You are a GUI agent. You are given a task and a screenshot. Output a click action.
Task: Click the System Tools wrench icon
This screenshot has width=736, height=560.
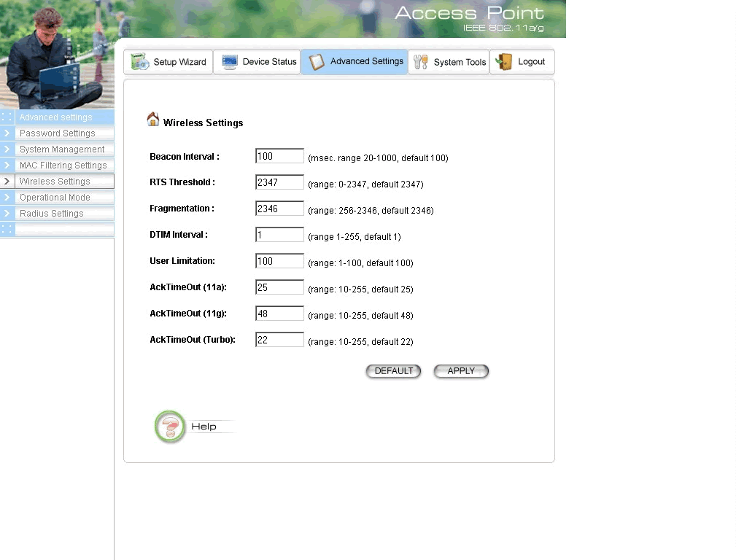coord(421,62)
